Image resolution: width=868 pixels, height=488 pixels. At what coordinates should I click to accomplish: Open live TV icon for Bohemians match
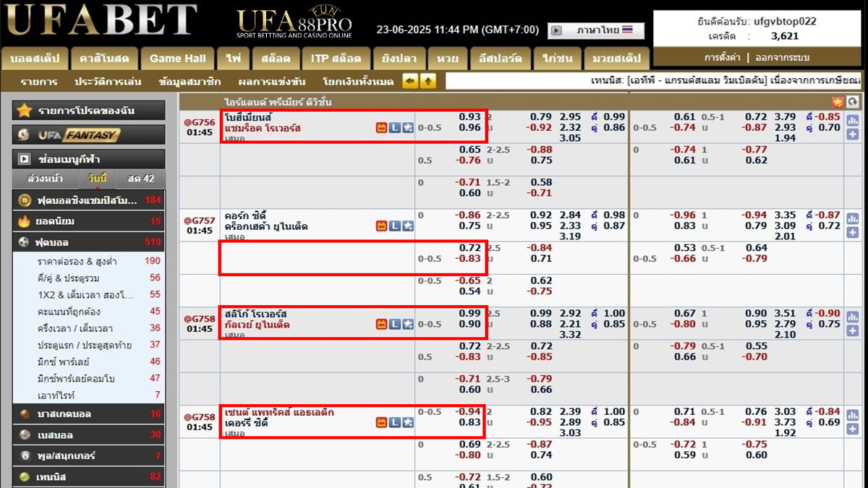(381, 128)
